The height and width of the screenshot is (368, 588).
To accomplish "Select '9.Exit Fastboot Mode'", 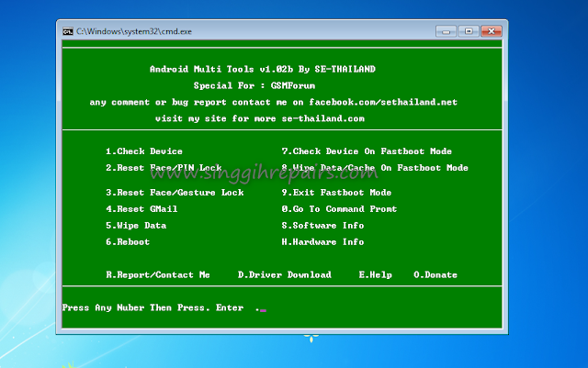I will [x=336, y=193].
